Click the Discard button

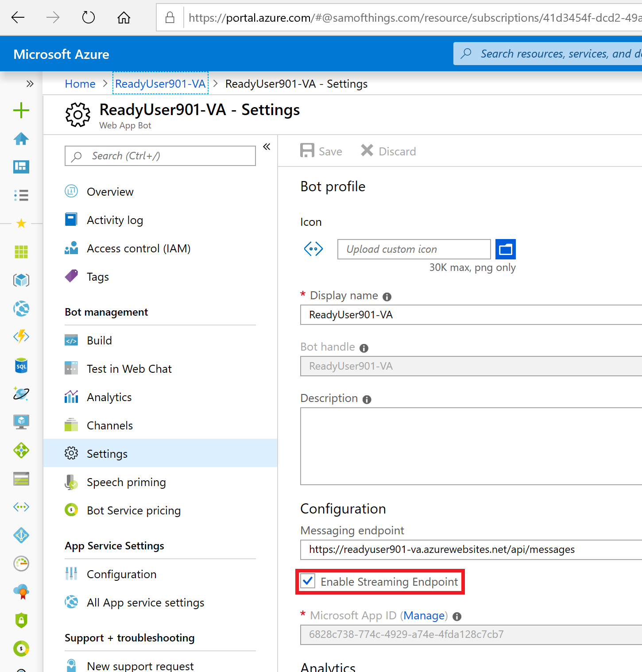(388, 151)
